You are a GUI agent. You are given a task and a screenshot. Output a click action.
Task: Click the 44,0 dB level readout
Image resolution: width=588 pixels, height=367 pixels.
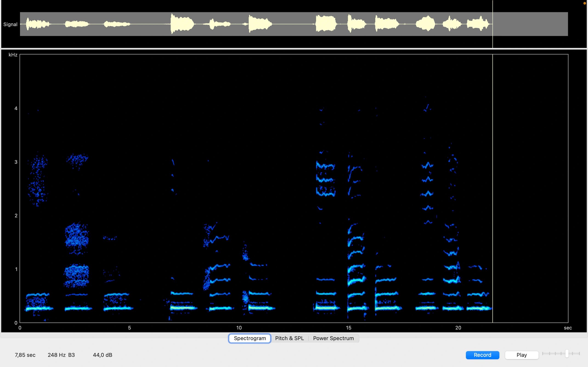pyautogui.click(x=102, y=355)
